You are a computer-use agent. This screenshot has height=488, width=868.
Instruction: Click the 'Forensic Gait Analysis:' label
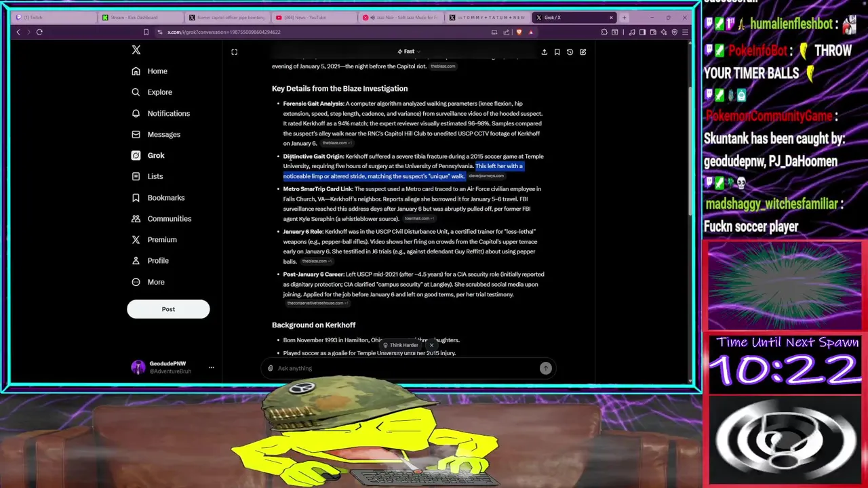click(x=313, y=104)
